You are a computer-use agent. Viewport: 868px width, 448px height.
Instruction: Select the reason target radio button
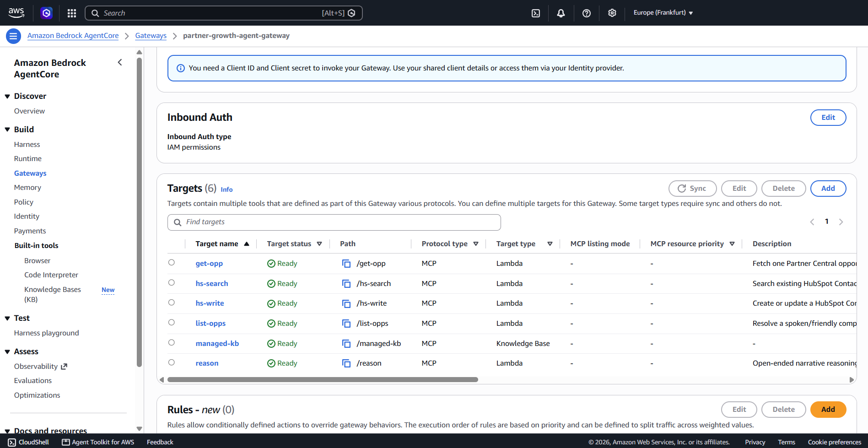172,362
